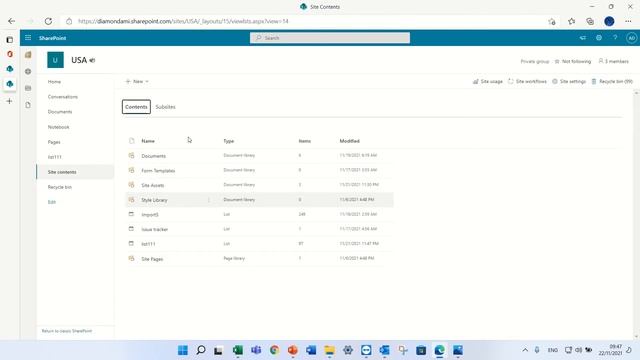Screen dimensions: 640x360
Task: Open Site settings in command bar
Action: pos(569,82)
